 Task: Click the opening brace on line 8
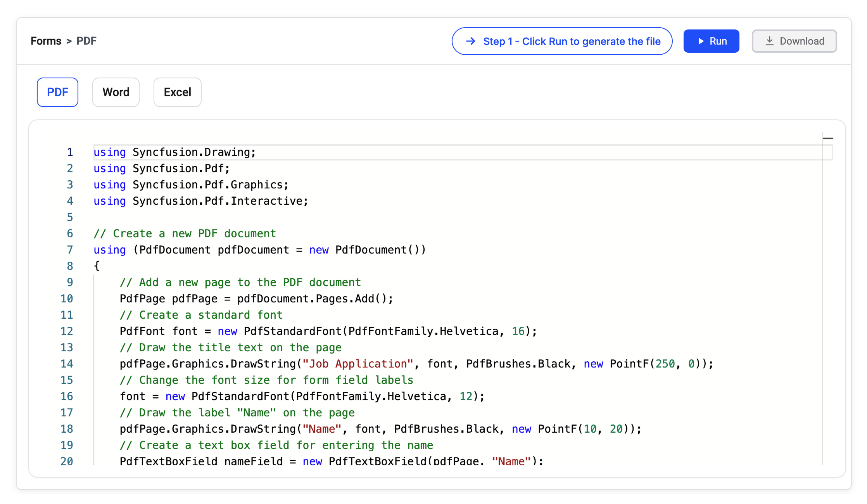coord(97,266)
